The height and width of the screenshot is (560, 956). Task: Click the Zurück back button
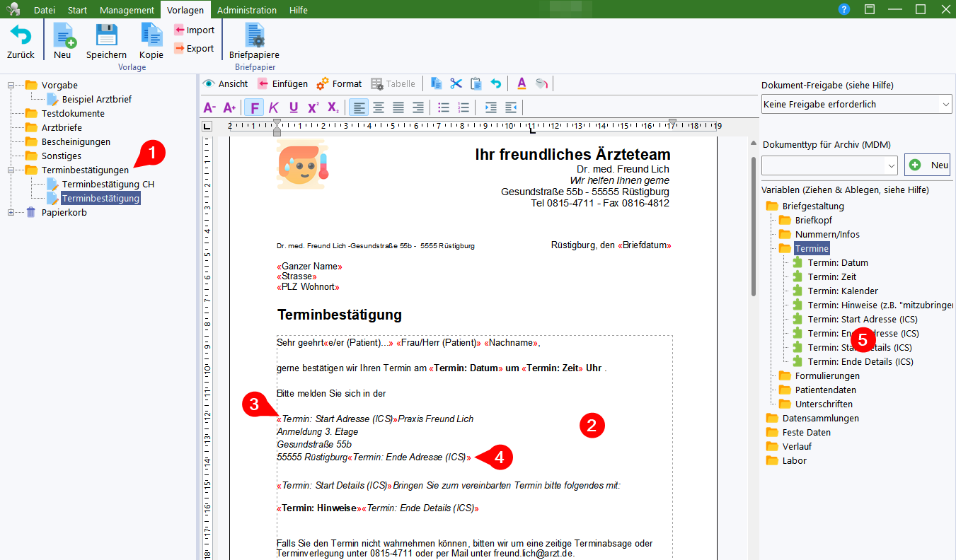point(21,41)
